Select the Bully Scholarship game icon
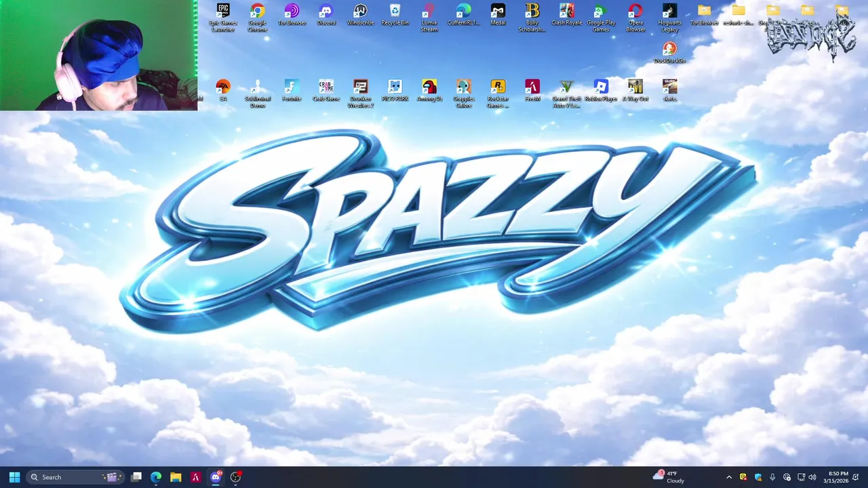This screenshot has height=488, width=868. [x=532, y=18]
